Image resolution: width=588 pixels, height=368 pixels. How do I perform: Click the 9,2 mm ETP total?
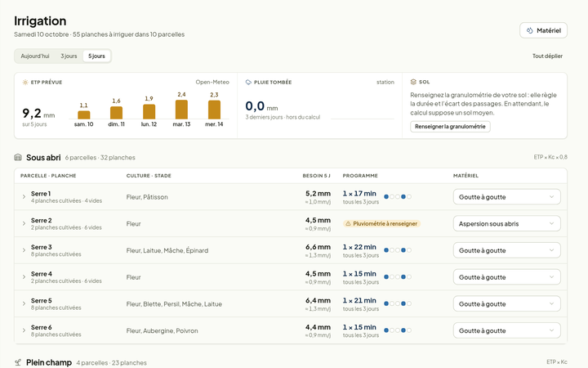[38, 113]
